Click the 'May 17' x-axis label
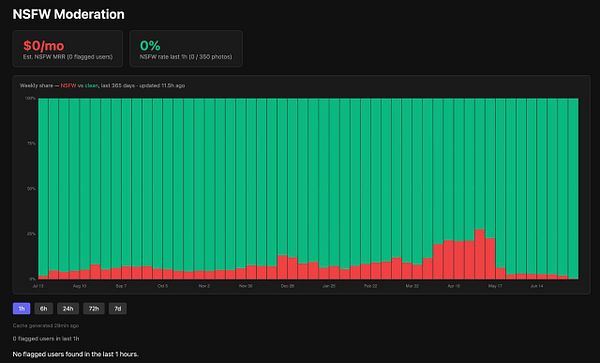Viewport: 600px width, 363px height. point(495,286)
